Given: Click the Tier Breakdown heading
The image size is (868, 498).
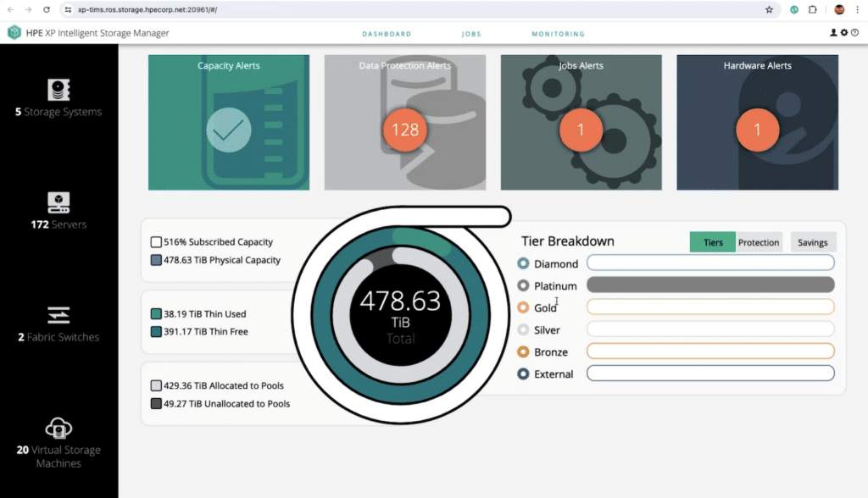Looking at the screenshot, I should [567, 241].
